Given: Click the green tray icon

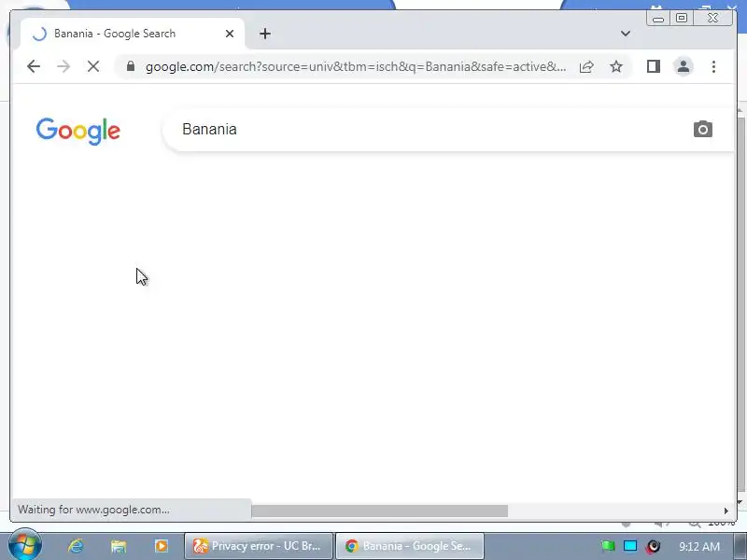Looking at the screenshot, I should (x=608, y=546).
